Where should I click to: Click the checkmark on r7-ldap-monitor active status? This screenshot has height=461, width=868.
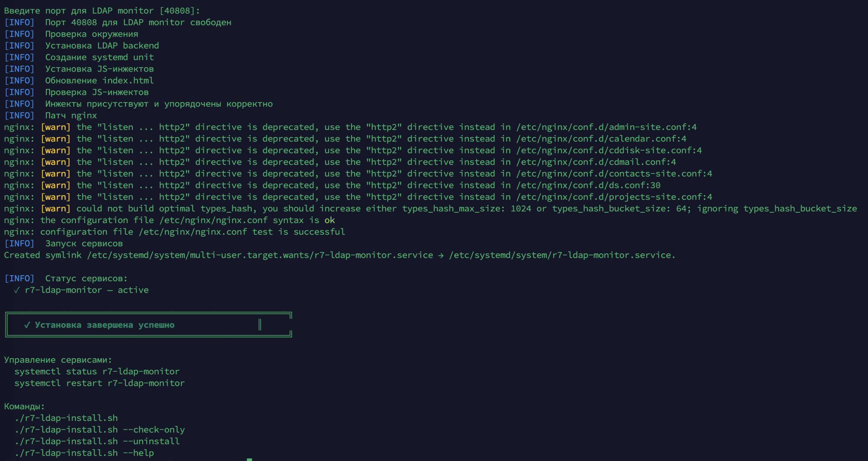point(16,290)
